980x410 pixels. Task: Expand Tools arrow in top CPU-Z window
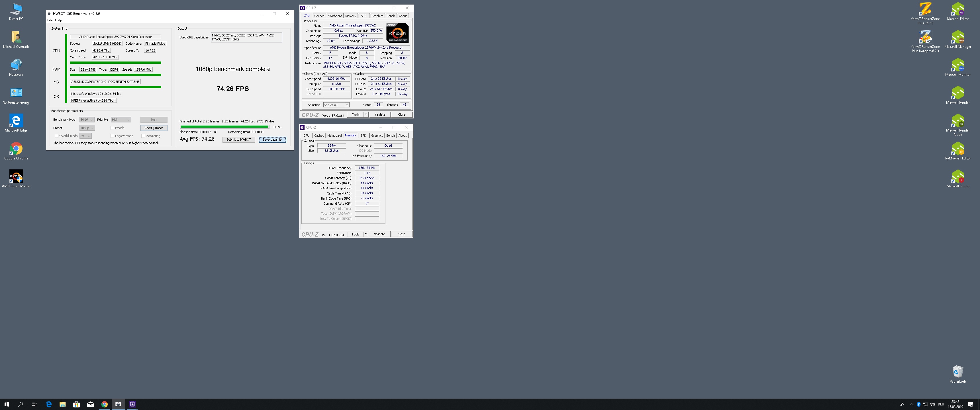pos(366,114)
